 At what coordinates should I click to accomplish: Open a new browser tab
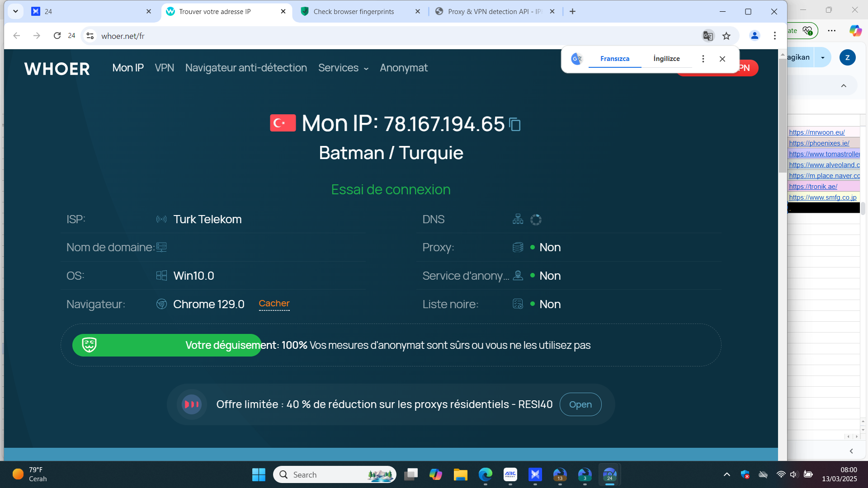[x=572, y=11]
